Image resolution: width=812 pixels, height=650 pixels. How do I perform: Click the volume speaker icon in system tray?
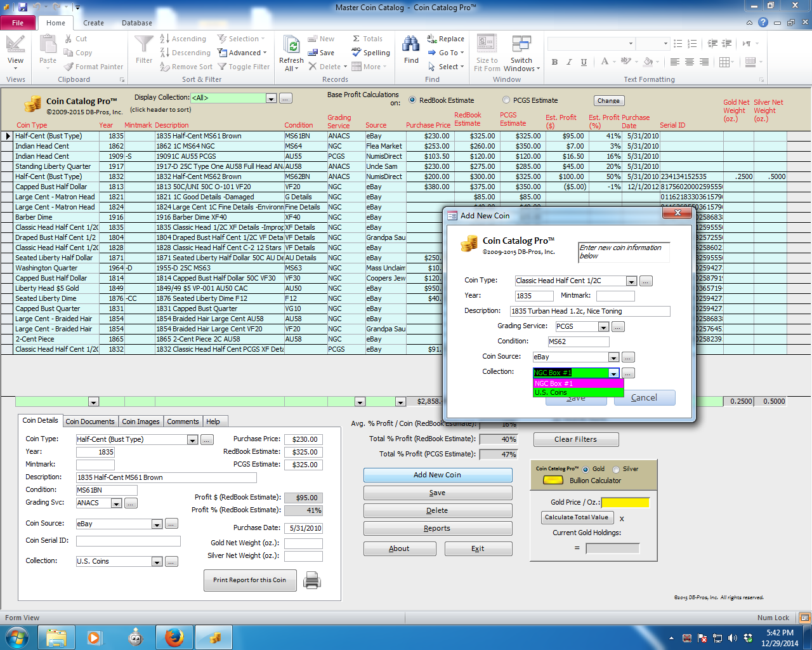pos(733,638)
